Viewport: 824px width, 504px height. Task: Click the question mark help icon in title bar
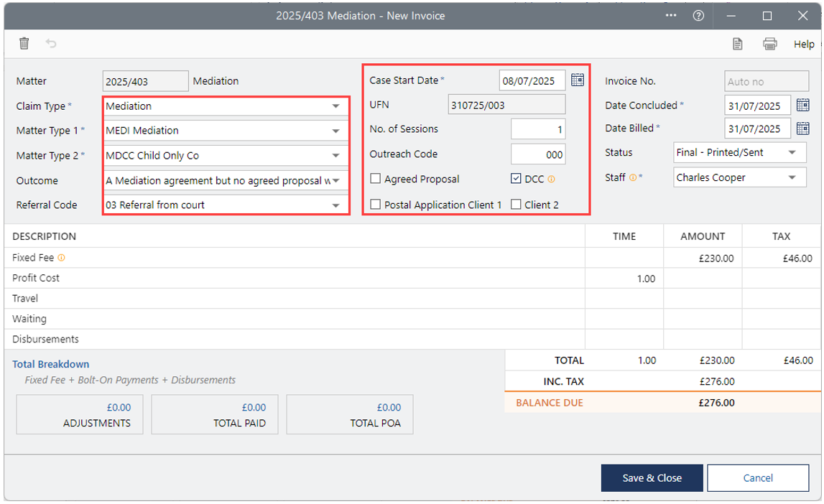click(698, 16)
